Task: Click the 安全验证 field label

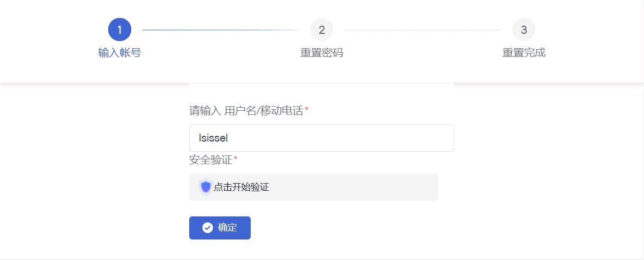Action: pyautogui.click(x=211, y=160)
